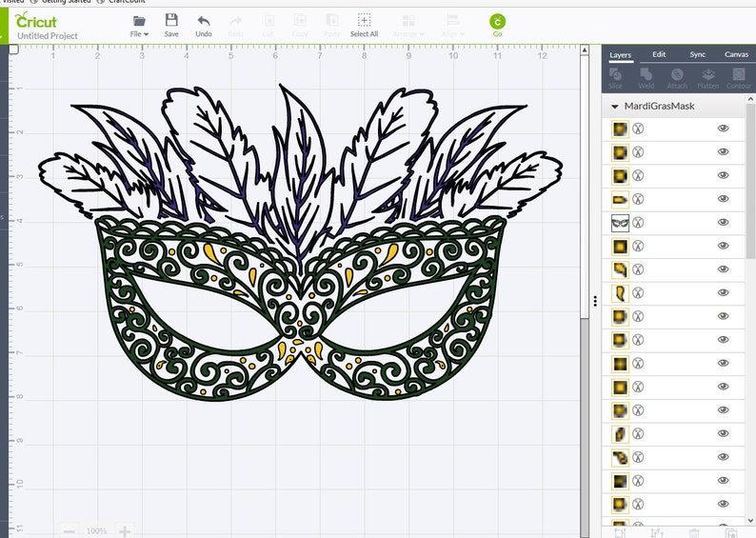Click the Untitled Project title
Image resolution: width=756 pixels, height=538 pixels.
click(48, 35)
